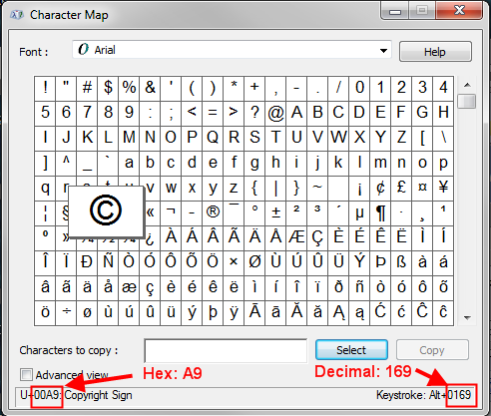Viewport: 491px width, 416px height.
Task: Click the German sharp ß character
Action: click(401, 262)
